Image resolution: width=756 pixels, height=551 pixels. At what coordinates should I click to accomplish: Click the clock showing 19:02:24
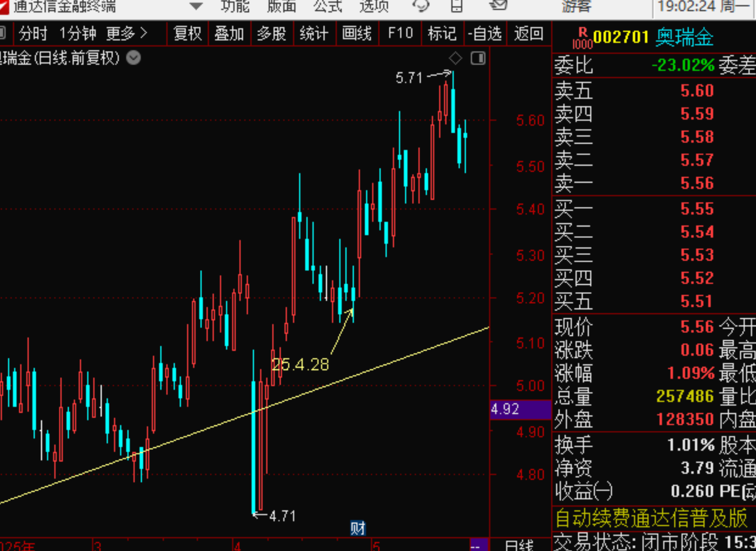(x=686, y=6)
